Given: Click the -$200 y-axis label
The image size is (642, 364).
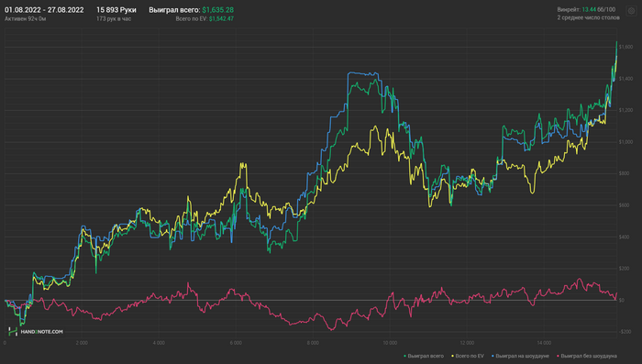Looking at the screenshot, I should (x=625, y=332).
